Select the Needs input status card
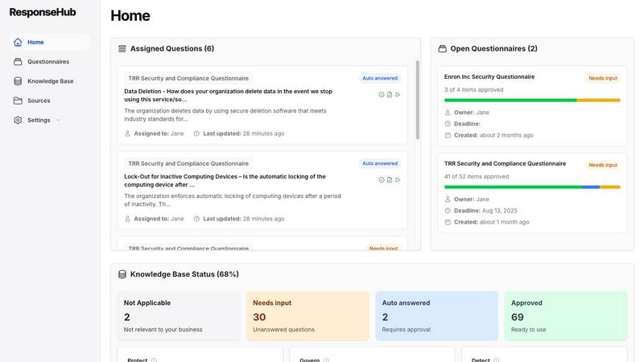 308,315
